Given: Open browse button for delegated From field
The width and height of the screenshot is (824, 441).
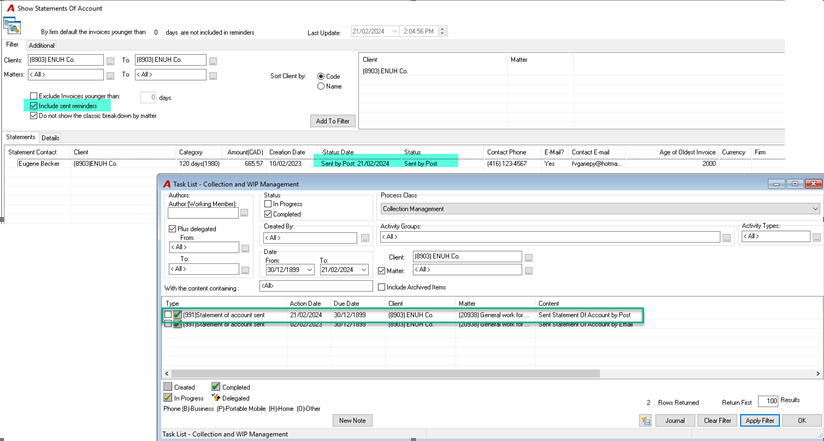Looking at the screenshot, I should click(x=245, y=248).
